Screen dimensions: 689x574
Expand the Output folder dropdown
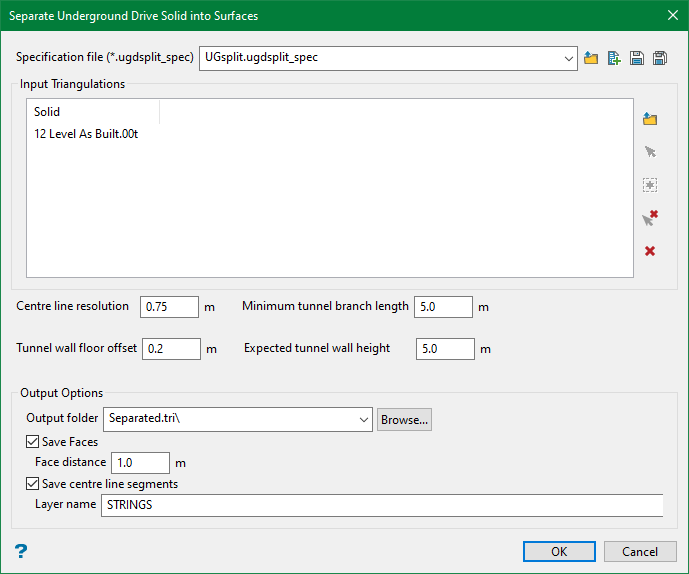(x=364, y=420)
